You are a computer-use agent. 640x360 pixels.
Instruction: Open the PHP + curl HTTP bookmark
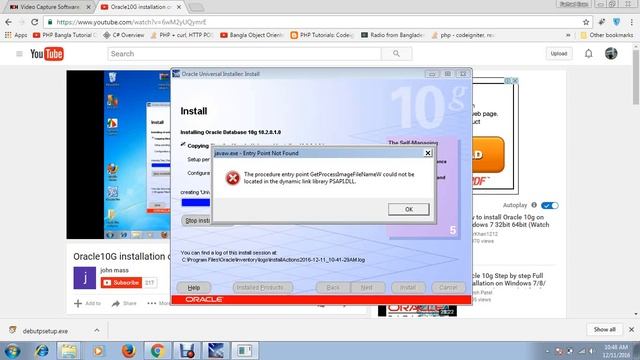click(x=182, y=35)
